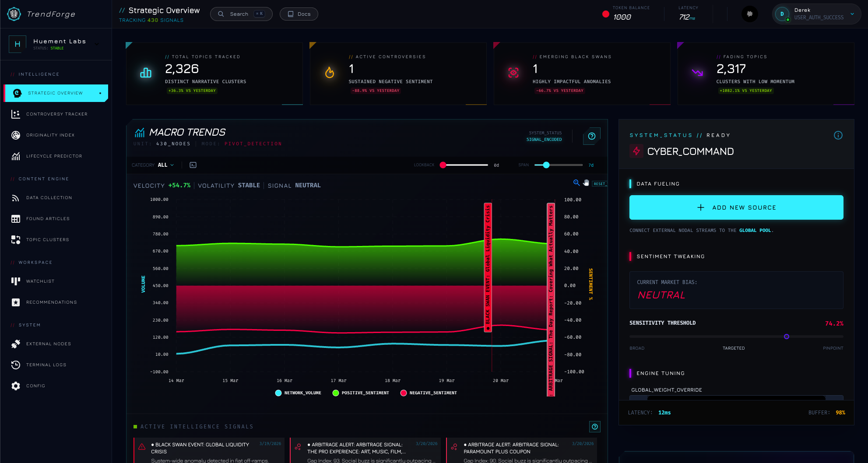This screenshot has width=868, height=463.
Task: Select the chart zoom magnifier tool
Action: pos(576,183)
